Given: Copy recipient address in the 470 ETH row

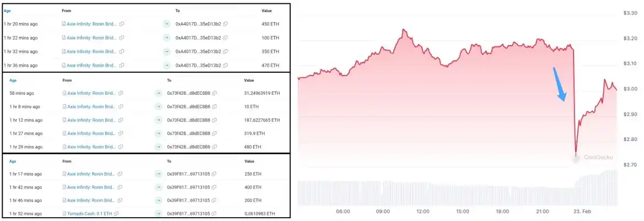Looking at the screenshot, I should coord(226,65).
